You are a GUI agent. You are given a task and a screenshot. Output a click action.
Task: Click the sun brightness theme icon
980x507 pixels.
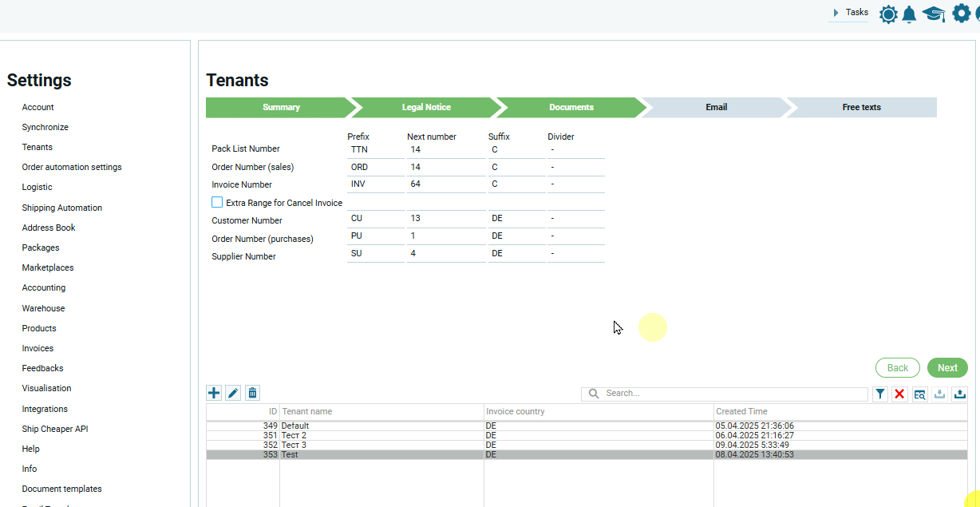887,14
